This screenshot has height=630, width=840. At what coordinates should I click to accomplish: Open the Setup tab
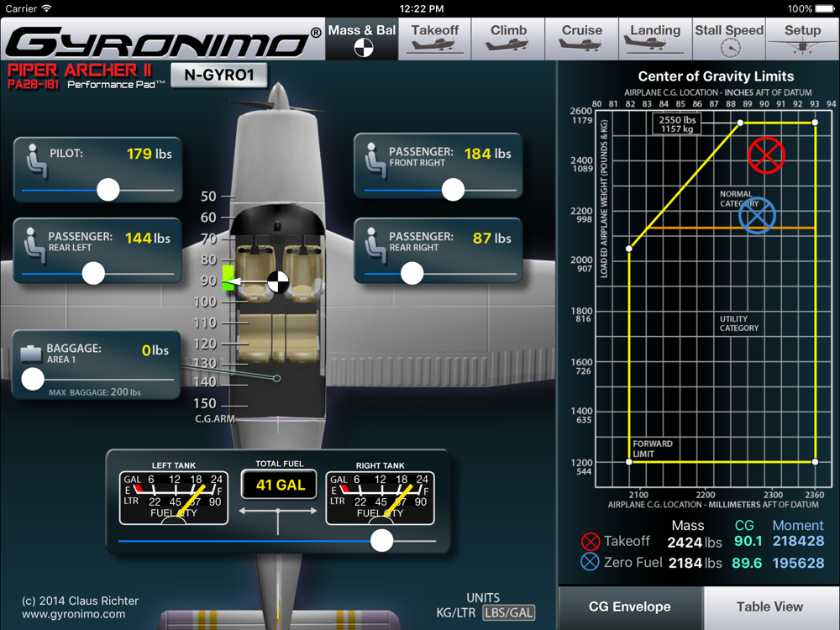click(802, 39)
